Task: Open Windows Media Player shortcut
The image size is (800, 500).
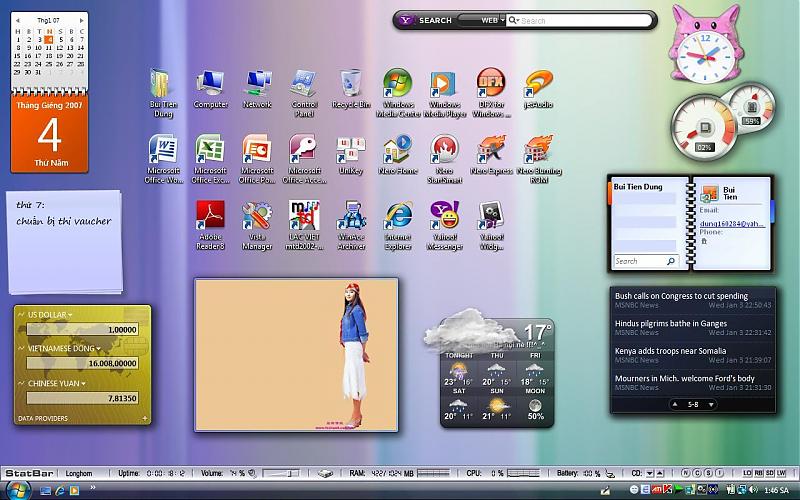Action: 444,83
